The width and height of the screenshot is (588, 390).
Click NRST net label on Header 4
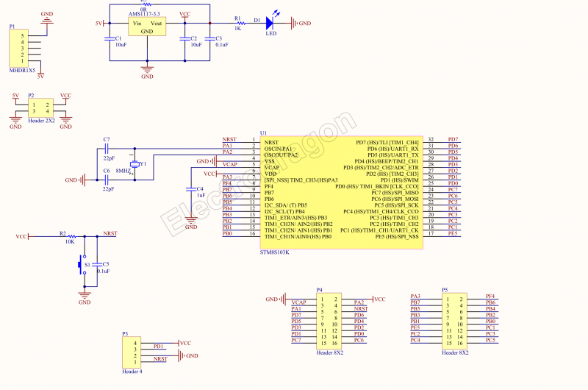point(160,359)
